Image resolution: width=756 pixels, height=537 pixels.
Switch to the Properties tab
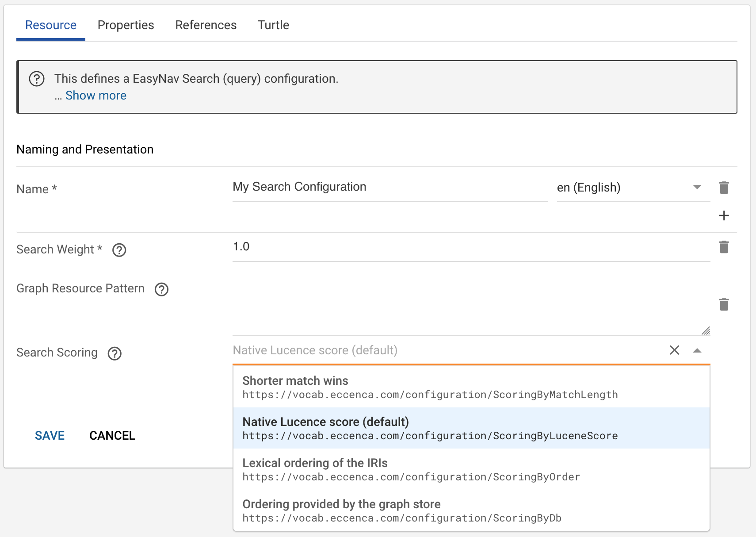tap(126, 25)
